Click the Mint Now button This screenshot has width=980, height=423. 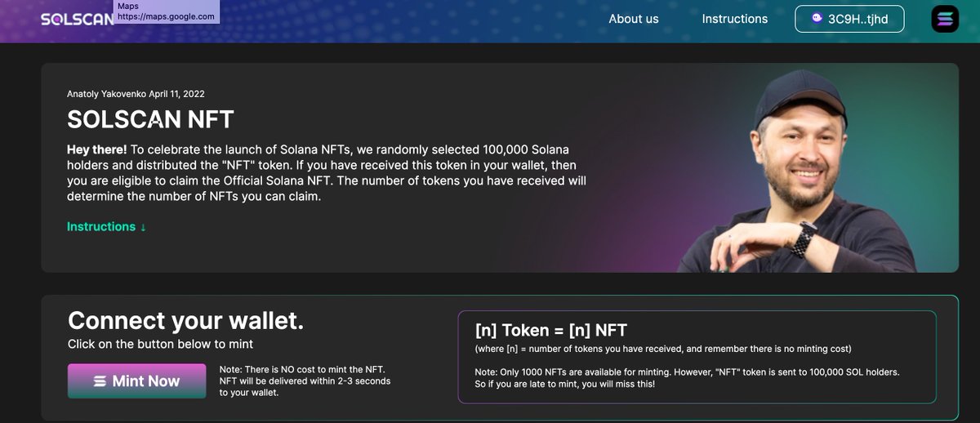click(137, 381)
